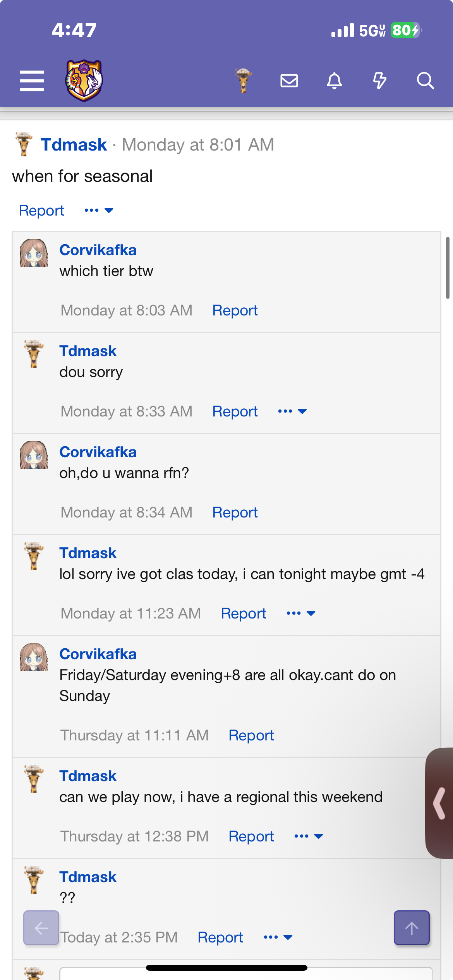Tap the Smogon shield logo
453x980 pixels.
click(84, 81)
